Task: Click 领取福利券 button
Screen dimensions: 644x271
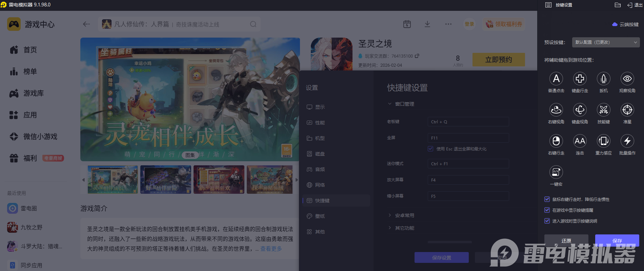Action: coord(504,24)
